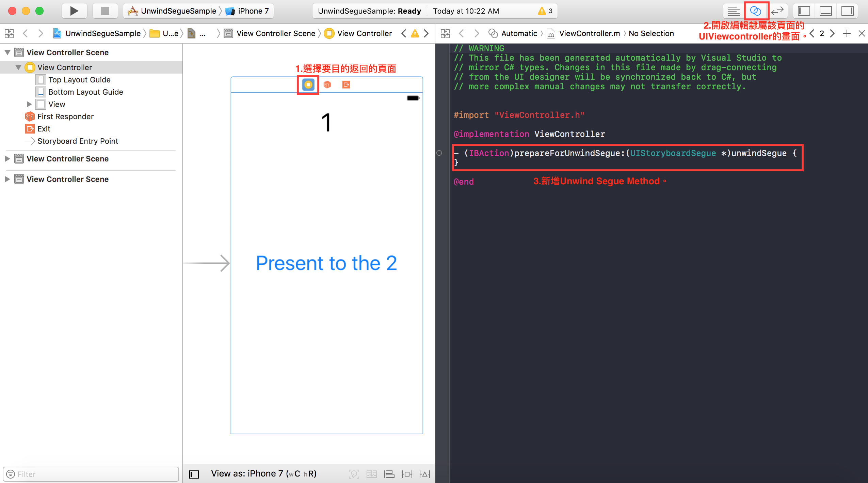Click the warning triangle in jump bar
Image resolution: width=868 pixels, height=483 pixels.
415,33
